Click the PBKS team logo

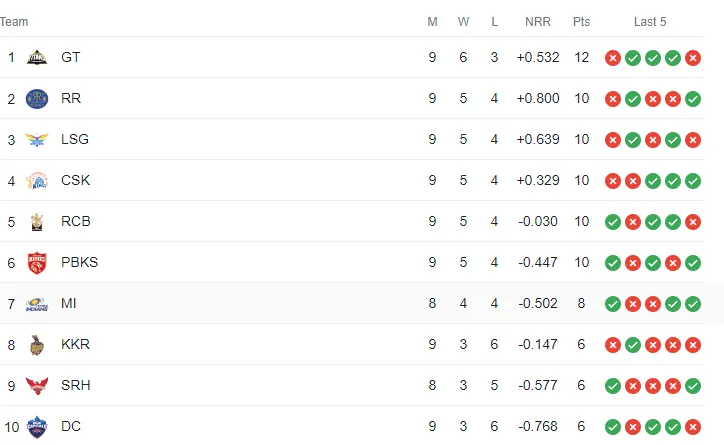37,263
